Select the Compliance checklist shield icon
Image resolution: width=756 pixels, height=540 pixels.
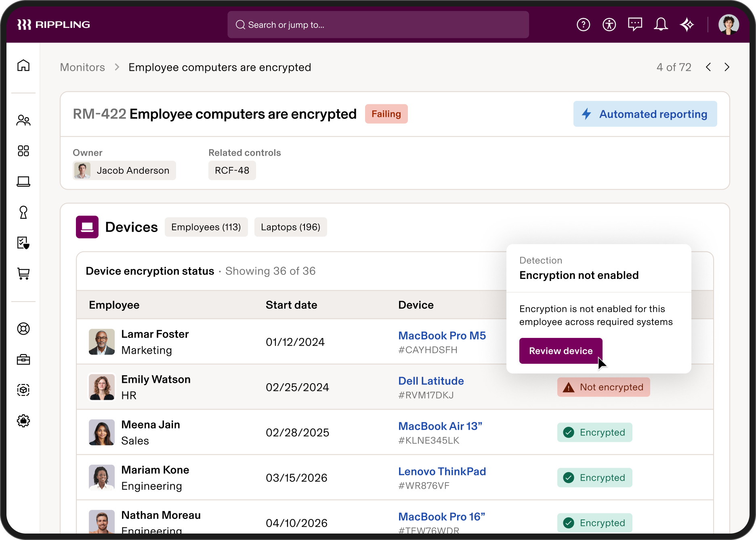tap(23, 243)
